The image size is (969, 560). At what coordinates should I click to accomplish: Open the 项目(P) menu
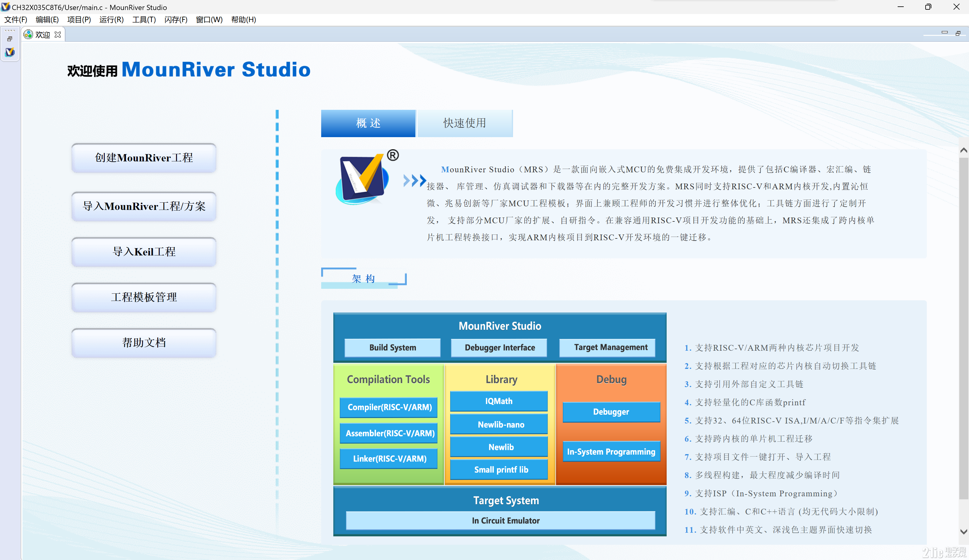coord(79,20)
